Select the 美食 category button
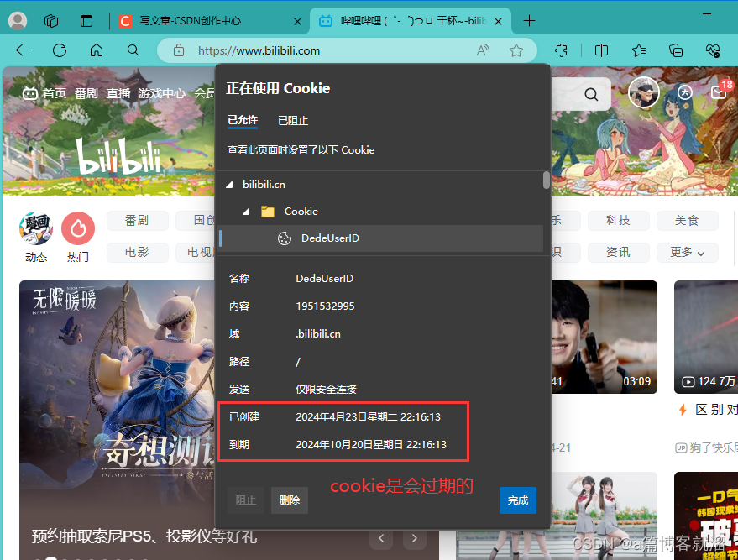Image resolution: width=738 pixels, height=560 pixels. 687,220
